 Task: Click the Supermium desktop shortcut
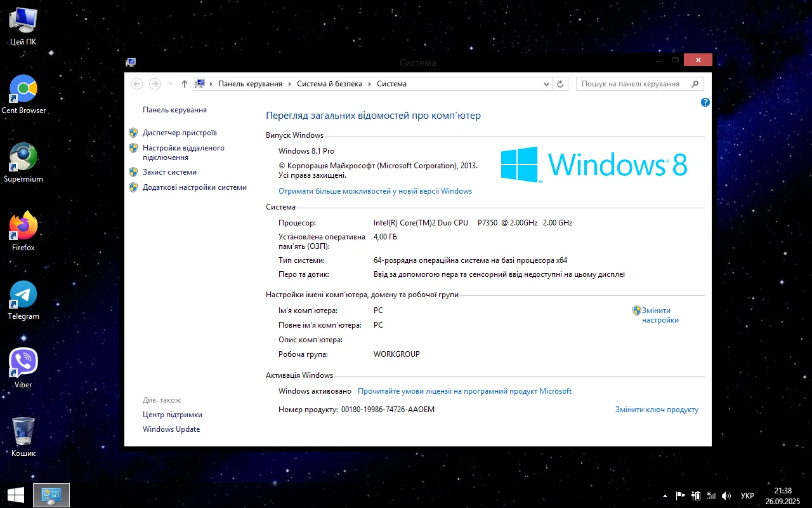point(23,157)
